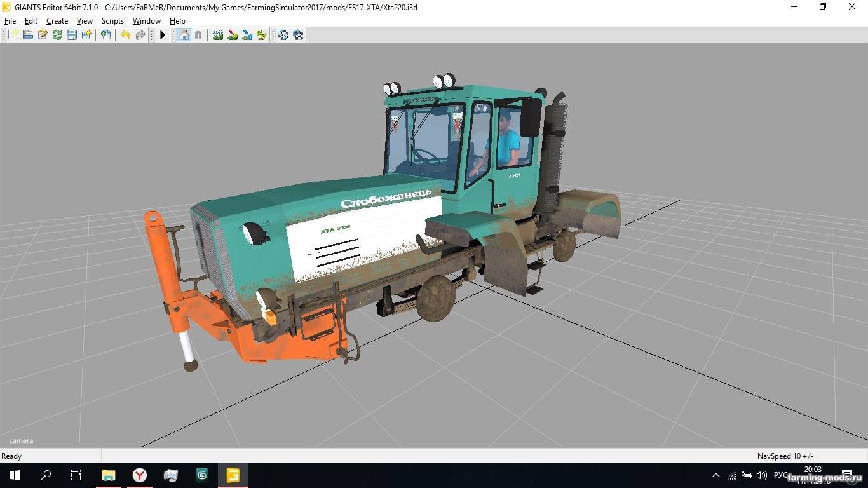868x488 pixels.
Task: Click the Redo gray arrow icon
Action: coord(140,35)
